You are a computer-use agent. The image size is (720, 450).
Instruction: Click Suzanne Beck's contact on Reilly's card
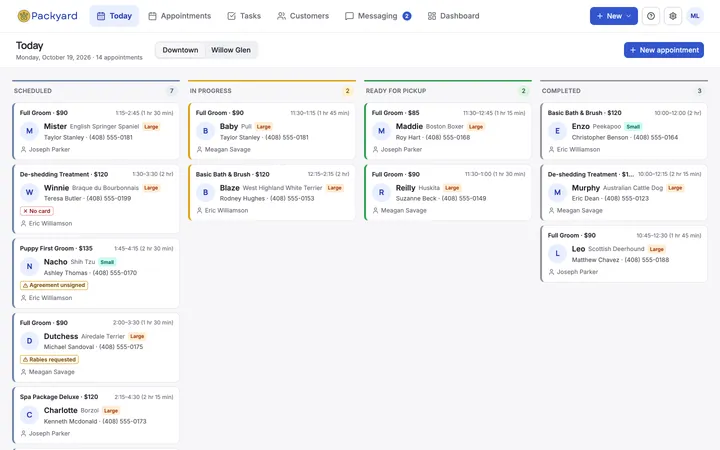click(x=441, y=198)
